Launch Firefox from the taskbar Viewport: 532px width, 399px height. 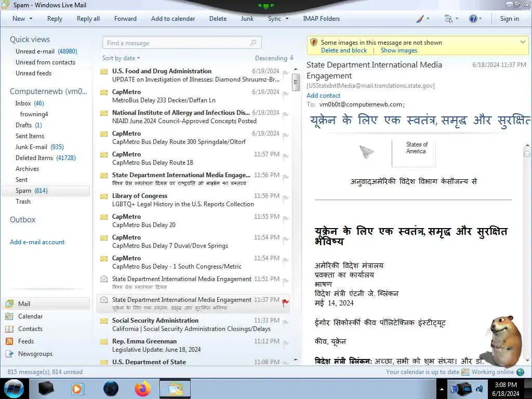pos(143,389)
